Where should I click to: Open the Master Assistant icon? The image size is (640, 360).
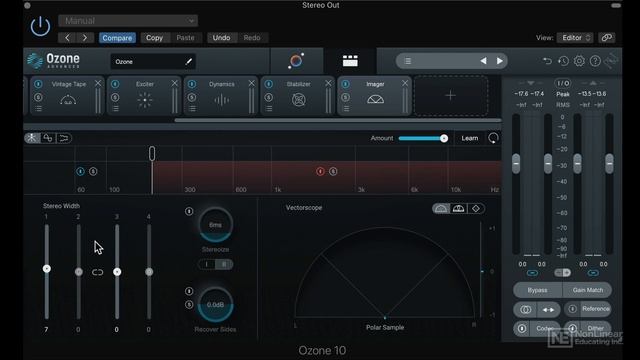pos(296,61)
